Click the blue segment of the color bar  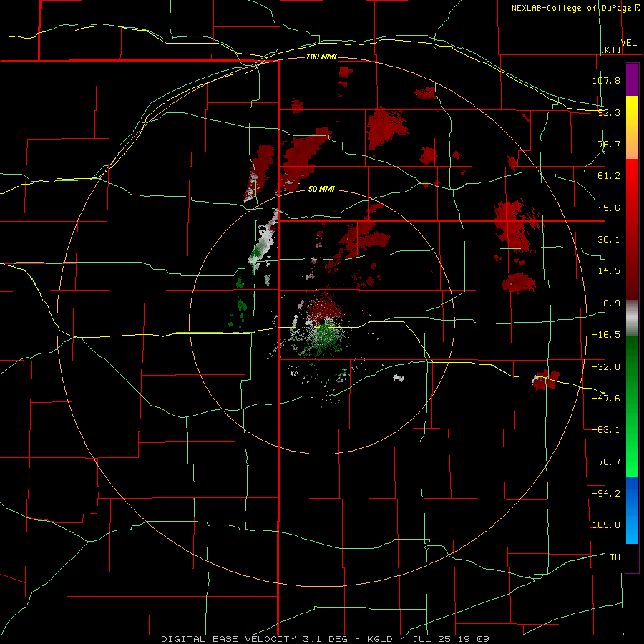[632, 510]
